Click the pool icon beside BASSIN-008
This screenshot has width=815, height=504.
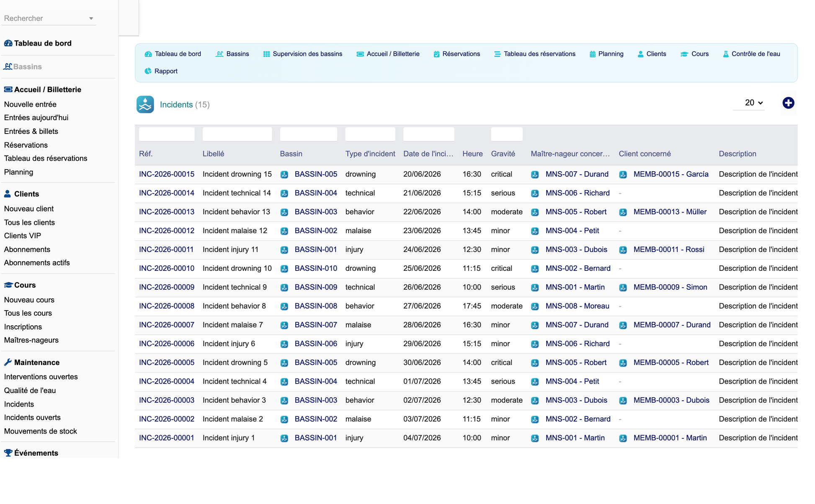[284, 306]
